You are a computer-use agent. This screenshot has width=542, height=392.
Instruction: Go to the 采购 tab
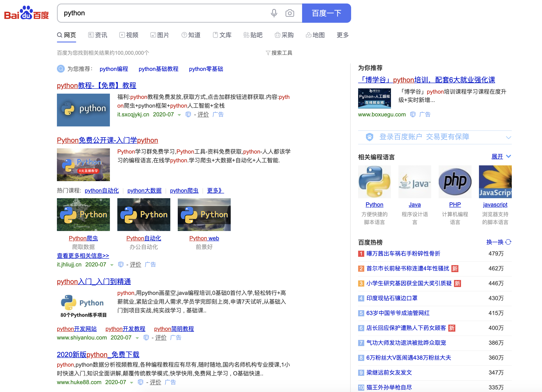(x=284, y=35)
